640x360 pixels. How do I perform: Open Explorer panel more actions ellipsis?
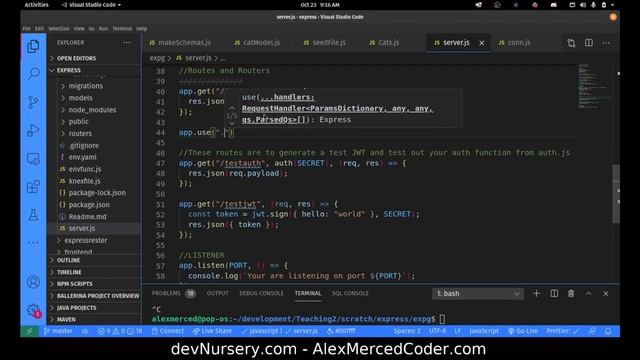tap(127, 42)
